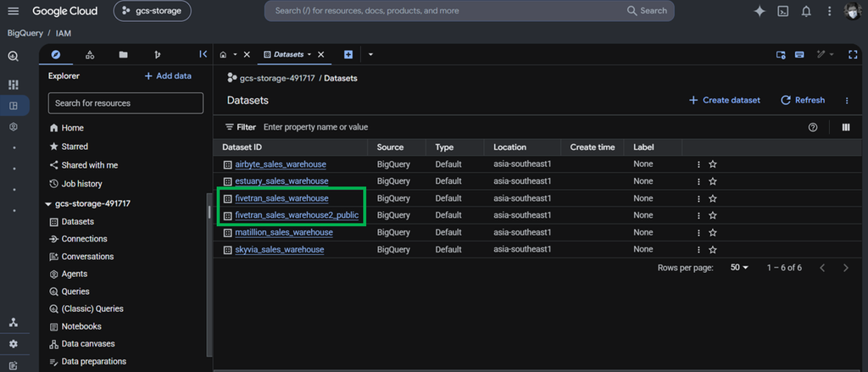Image resolution: width=868 pixels, height=372 pixels.
Task: Open the fivetran_sales_warehouse2_public link
Action: [297, 215]
